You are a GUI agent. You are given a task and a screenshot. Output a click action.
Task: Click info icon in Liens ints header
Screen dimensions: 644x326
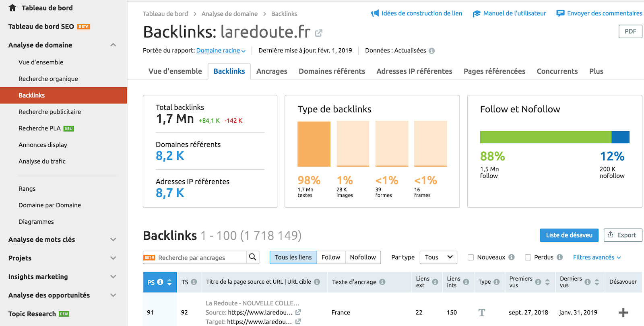466,282
